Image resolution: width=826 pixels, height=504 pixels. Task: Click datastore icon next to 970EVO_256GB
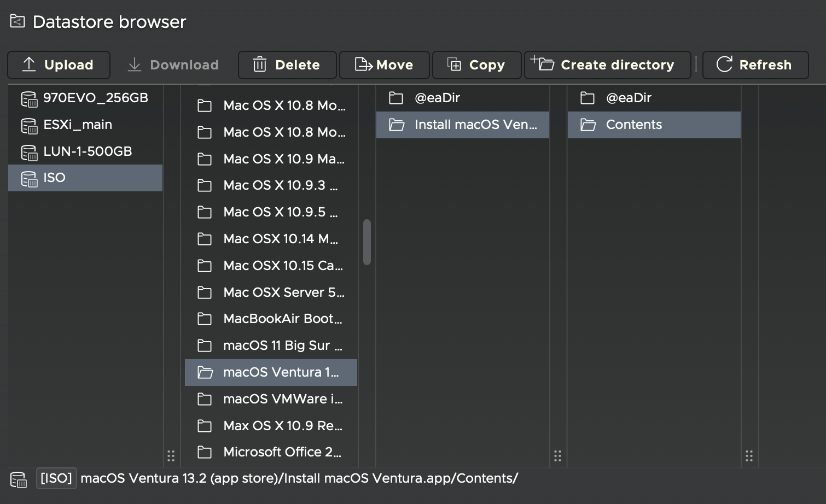(29, 99)
